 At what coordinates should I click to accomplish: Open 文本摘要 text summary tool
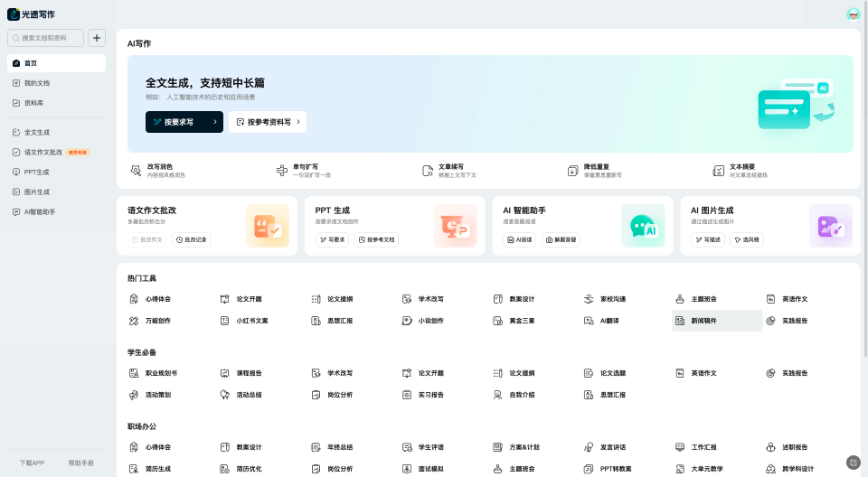coord(741,171)
